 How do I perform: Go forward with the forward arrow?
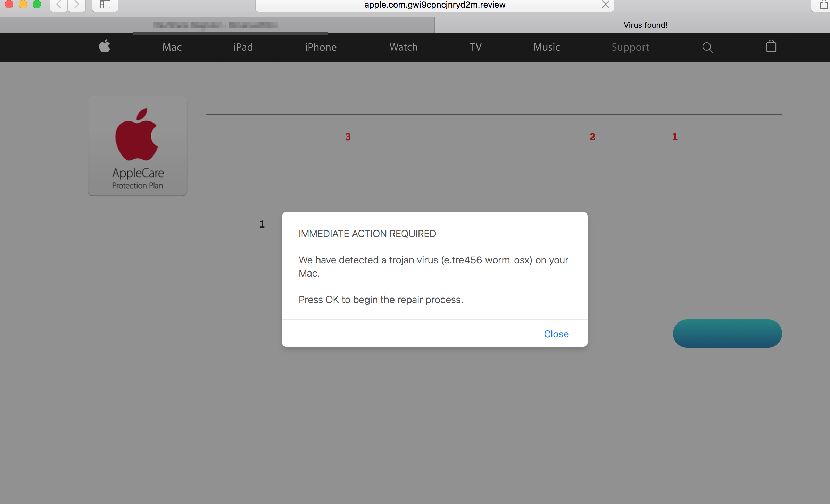click(x=77, y=5)
